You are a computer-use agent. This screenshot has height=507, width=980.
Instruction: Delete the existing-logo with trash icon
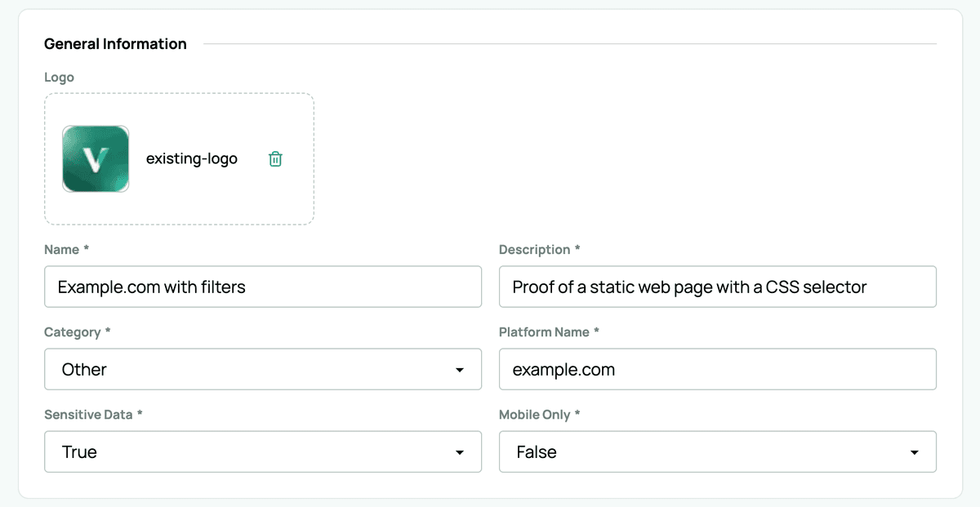point(275,159)
